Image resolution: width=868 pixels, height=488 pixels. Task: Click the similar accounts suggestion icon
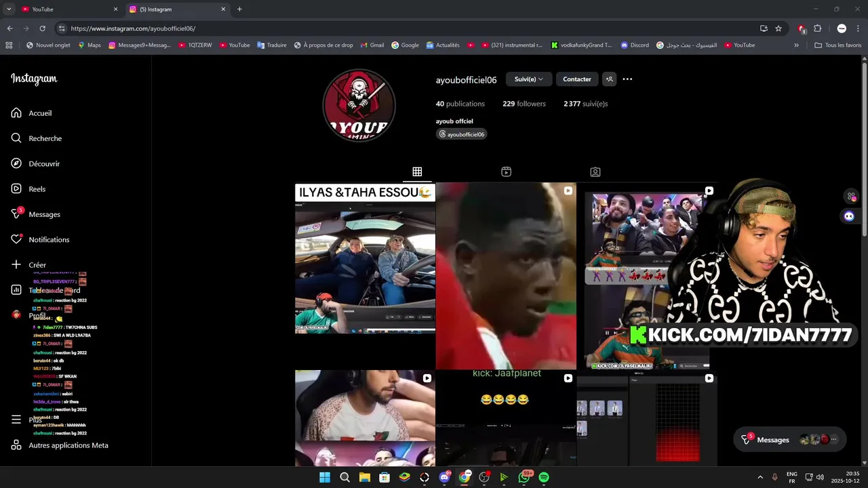(x=609, y=79)
